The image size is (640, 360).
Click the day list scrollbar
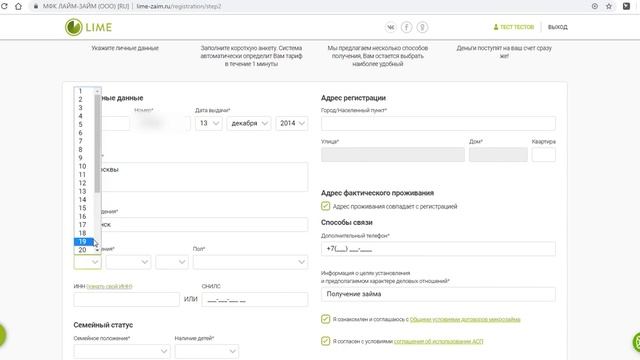point(98,143)
